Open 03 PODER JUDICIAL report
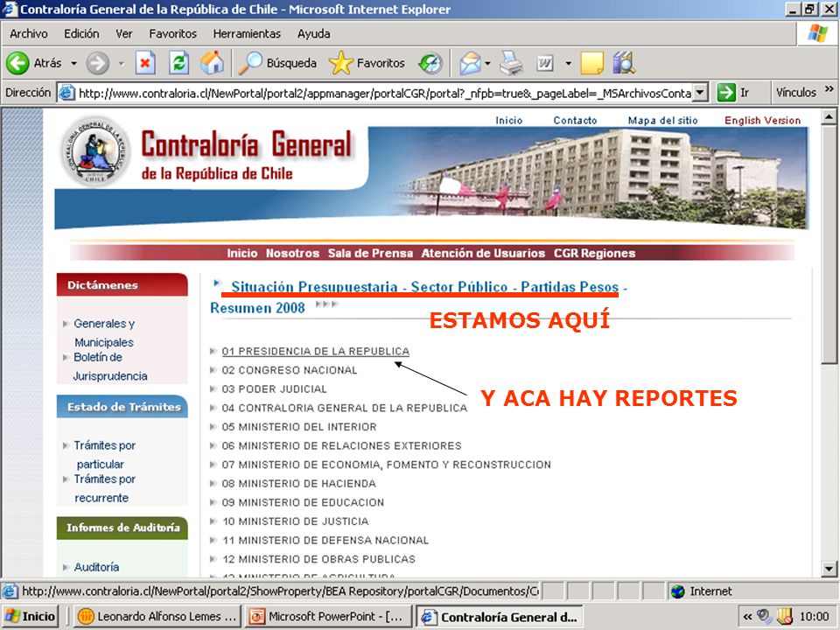 tap(274, 388)
